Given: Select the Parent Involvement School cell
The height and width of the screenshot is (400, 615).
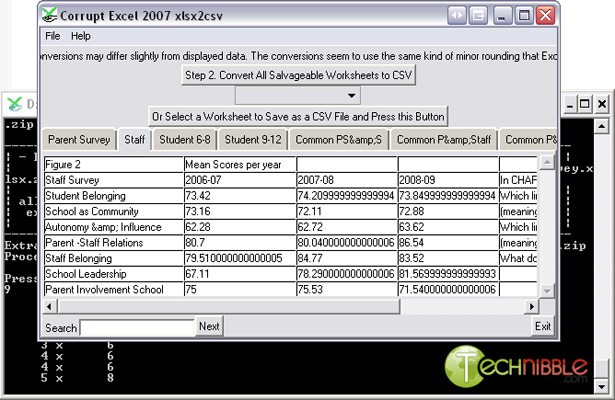Looking at the screenshot, I should pyautogui.click(x=114, y=289).
